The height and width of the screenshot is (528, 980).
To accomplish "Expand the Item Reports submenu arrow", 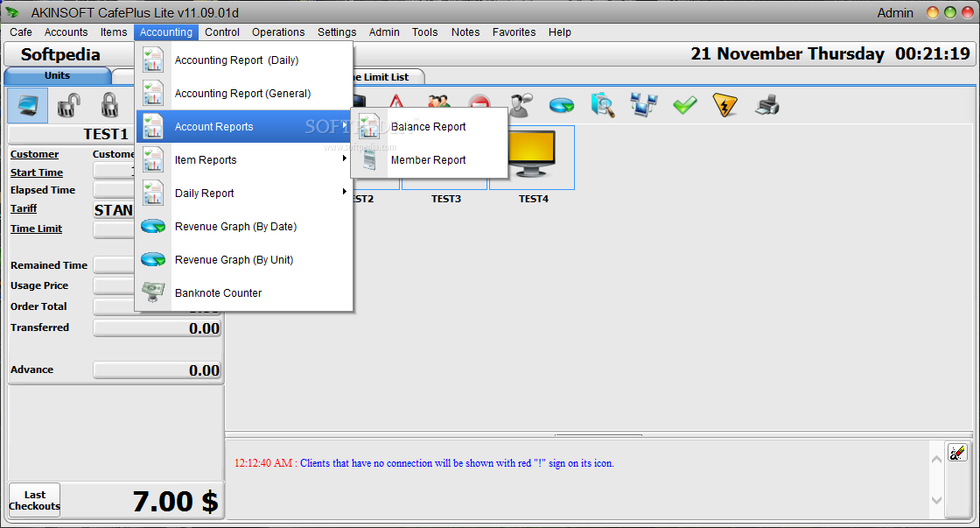I will (345, 158).
